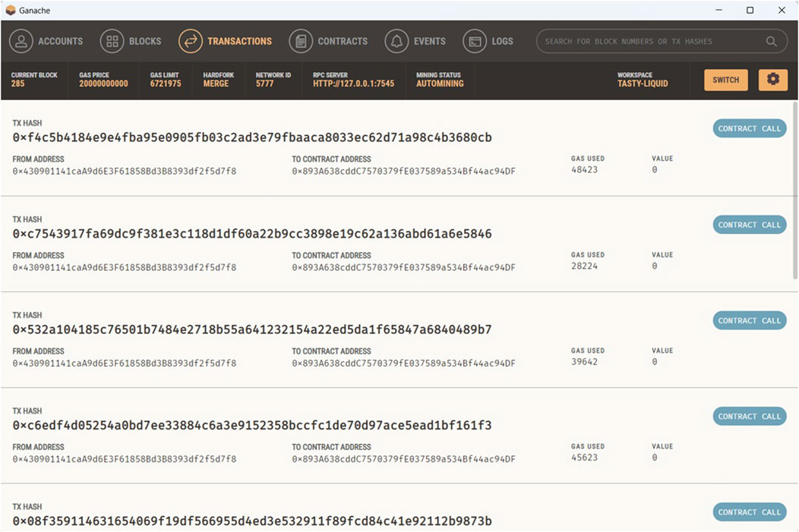Click the Events bell icon
Viewport: 799px width, 532px height.
pyautogui.click(x=396, y=41)
